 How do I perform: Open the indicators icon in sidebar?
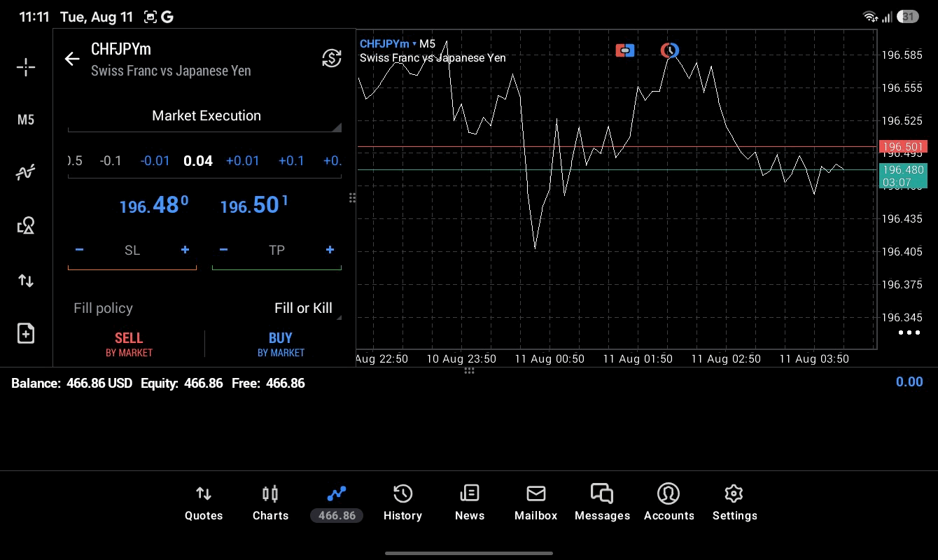point(26,172)
